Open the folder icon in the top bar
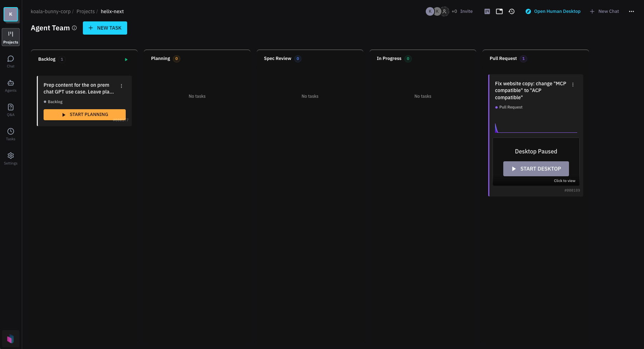This screenshot has height=349, width=644. [499, 11]
